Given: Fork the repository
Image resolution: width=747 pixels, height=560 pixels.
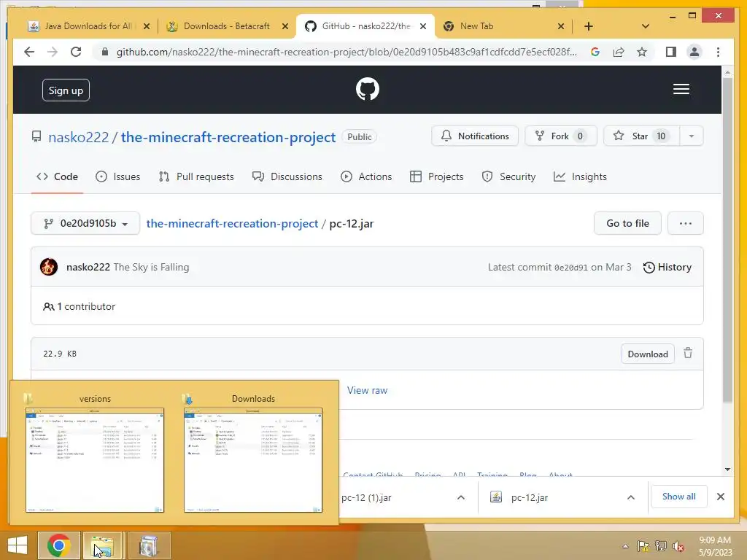Looking at the screenshot, I should click(561, 136).
